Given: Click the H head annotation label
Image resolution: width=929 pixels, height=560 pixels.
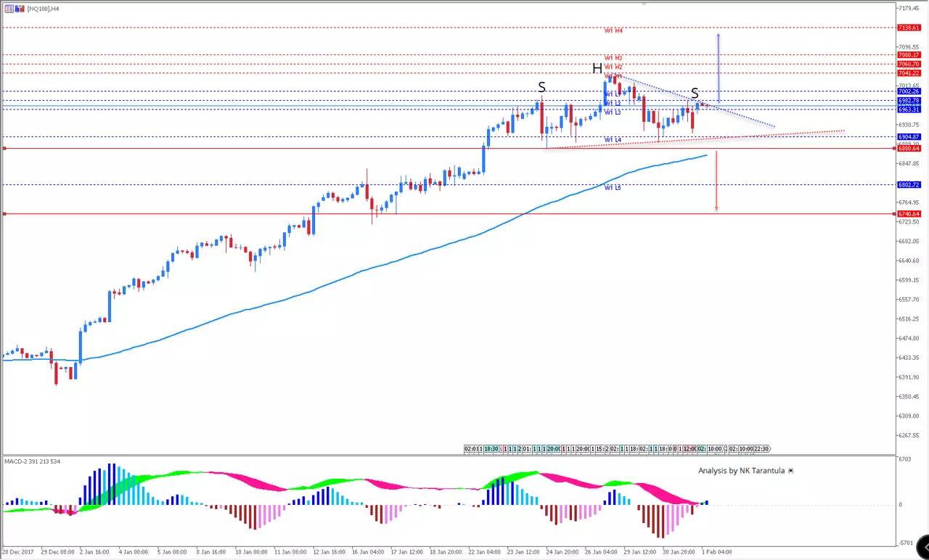Looking at the screenshot, I should pos(597,69).
